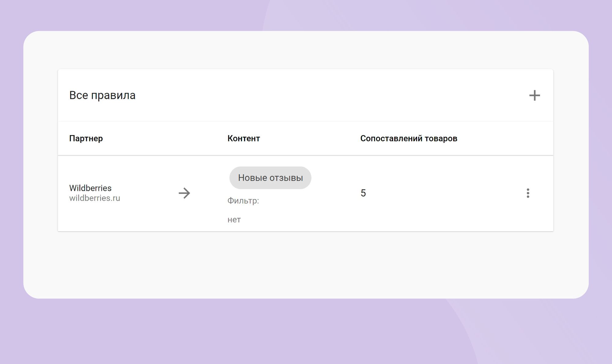Click the Wildberries partner name

(x=90, y=188)
